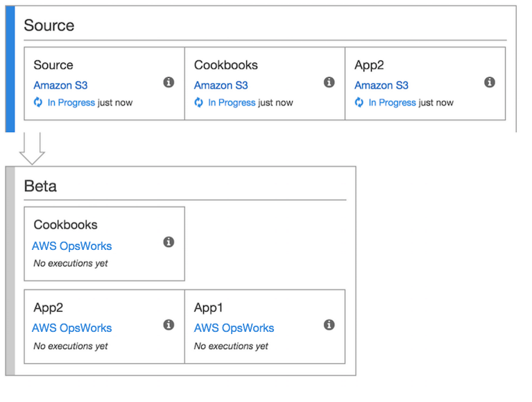532x402 pixels.
Task: Select the Source stage heading
Action: (49, 26)
